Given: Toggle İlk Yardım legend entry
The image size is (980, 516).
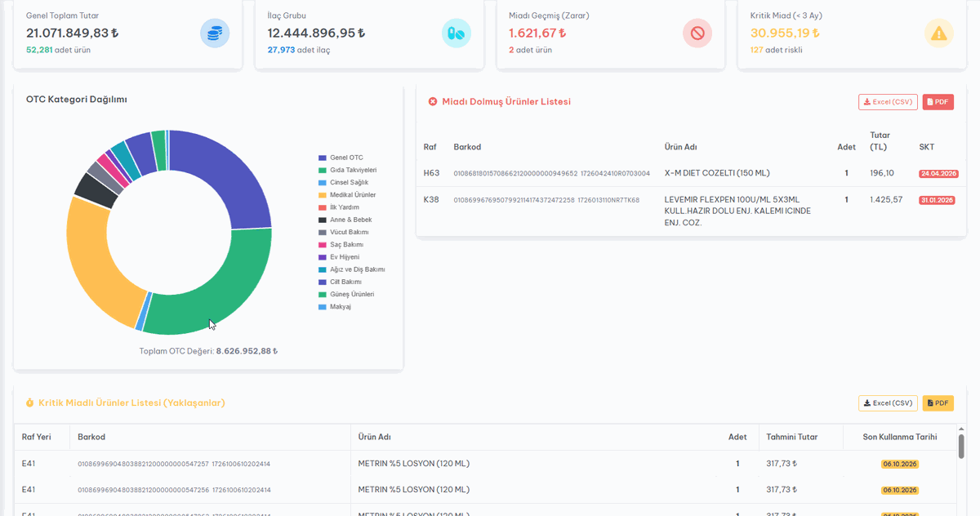Looking at the screenshot, I should (339, 207).
